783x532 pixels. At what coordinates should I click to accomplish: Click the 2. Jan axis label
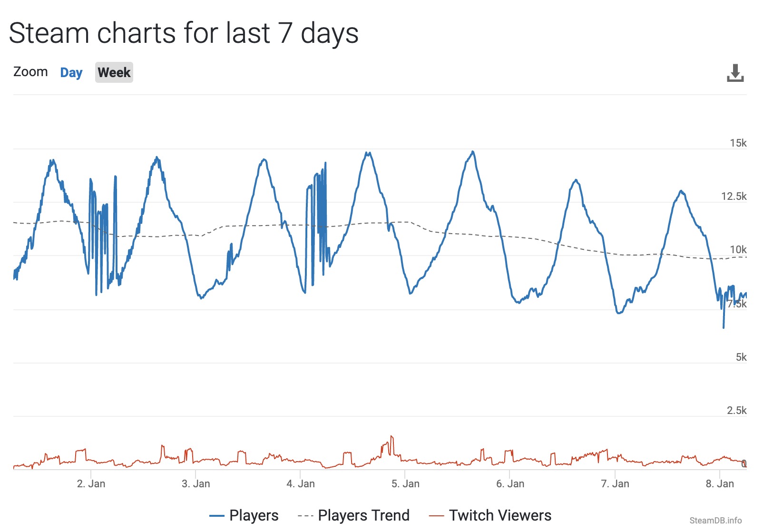[x=91, y=484]
